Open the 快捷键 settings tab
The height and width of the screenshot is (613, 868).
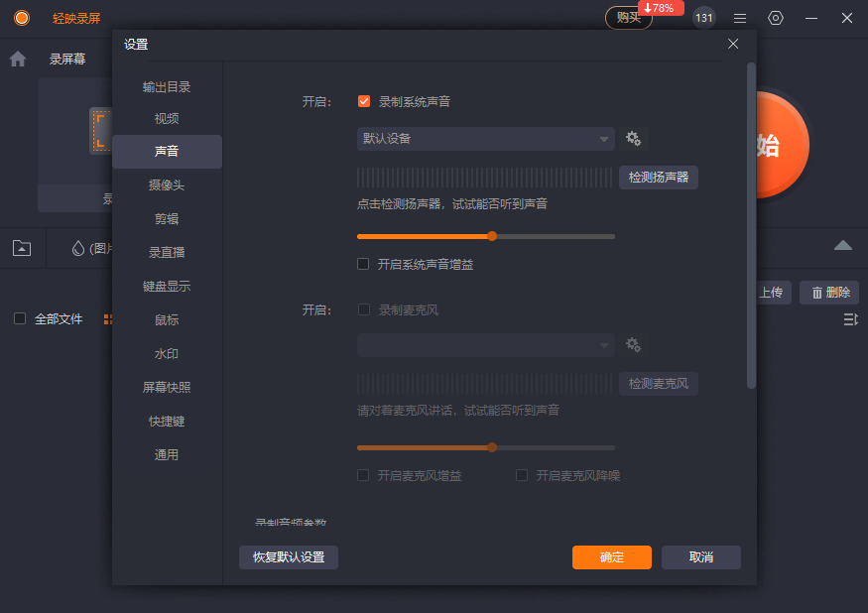pyautogui.click(x=167, y=422)
